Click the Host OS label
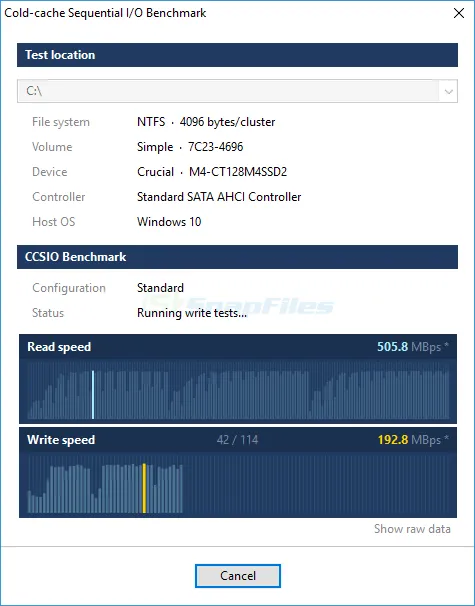The height and width of the screenshot is (606, 475). tap(53, 222)
